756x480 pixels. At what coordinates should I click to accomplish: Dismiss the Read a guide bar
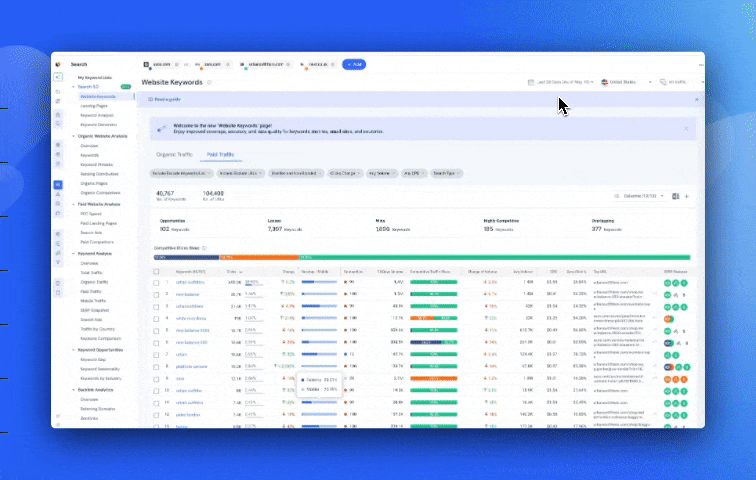click(697, 100)
